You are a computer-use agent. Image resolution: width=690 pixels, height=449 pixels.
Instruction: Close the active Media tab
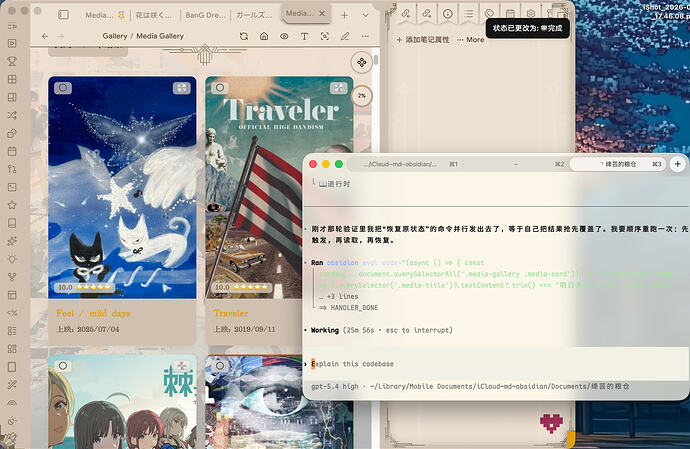[x=322, y=14]
